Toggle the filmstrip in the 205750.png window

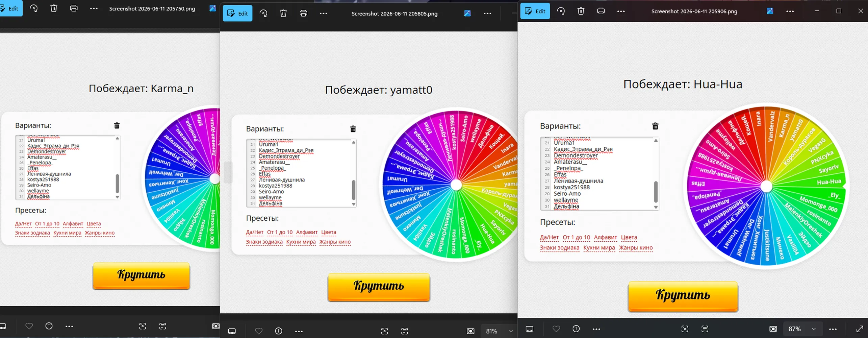coord(3,326)
